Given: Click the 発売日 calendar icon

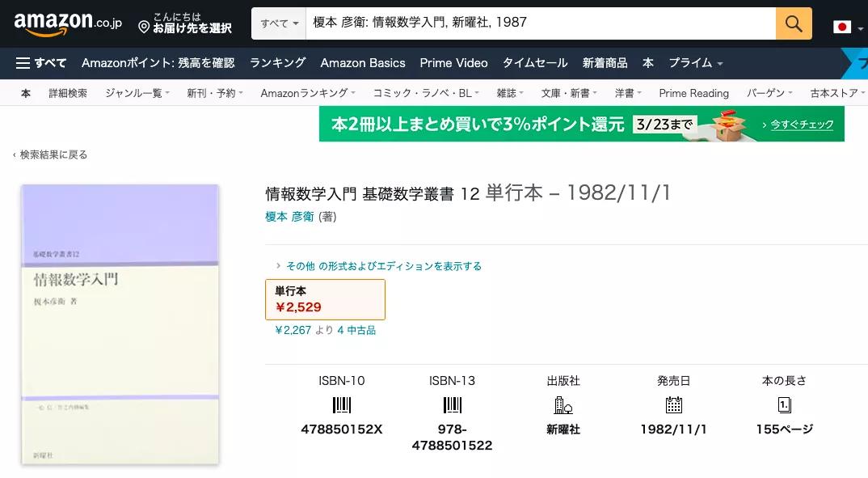Looking at the screenshot, I should 673,405.
